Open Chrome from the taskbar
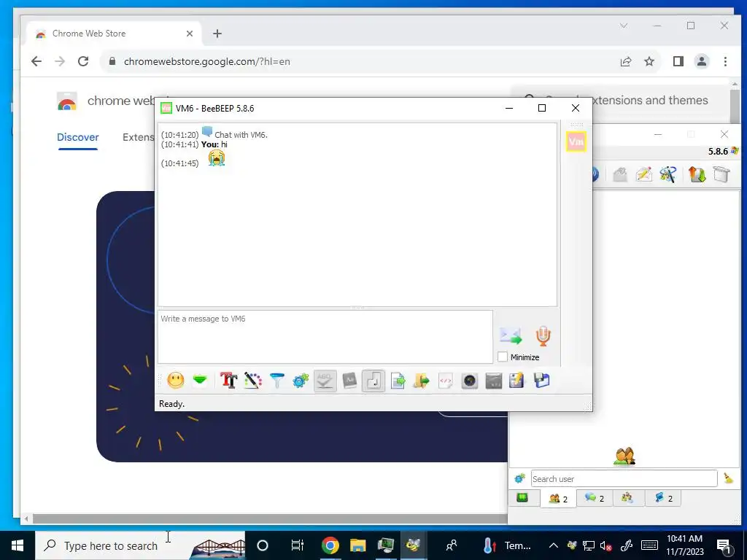Viewport: 747px width, 560px height. click(x=330, y=545)
